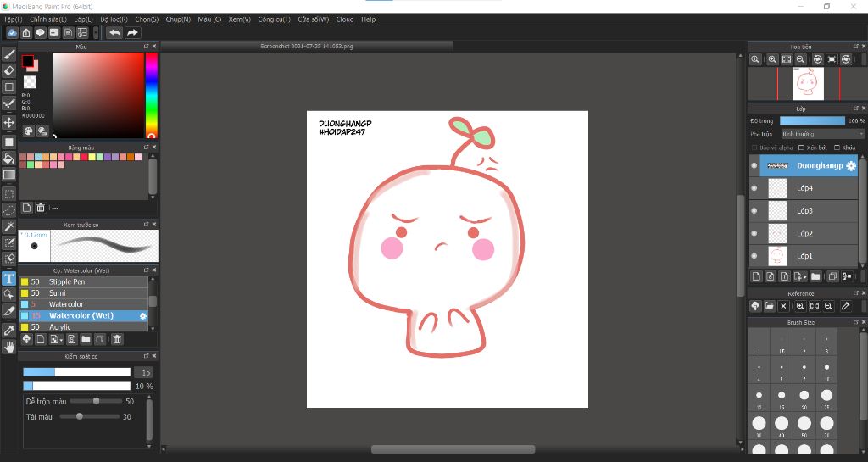Select the transparent color swatch
Viewport: 868px width, 462px height.
30,82
